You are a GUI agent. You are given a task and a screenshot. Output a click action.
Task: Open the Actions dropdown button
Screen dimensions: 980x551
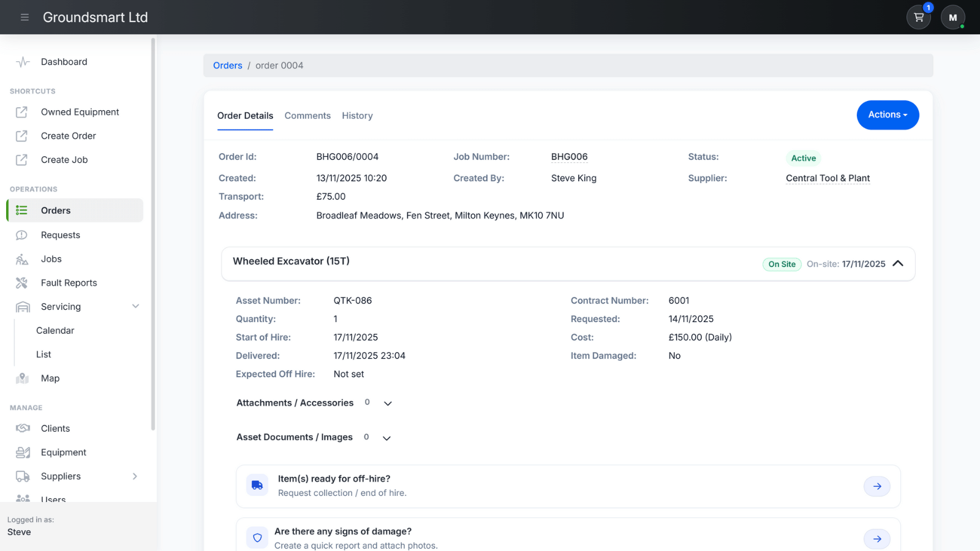[x=888, y=115]
